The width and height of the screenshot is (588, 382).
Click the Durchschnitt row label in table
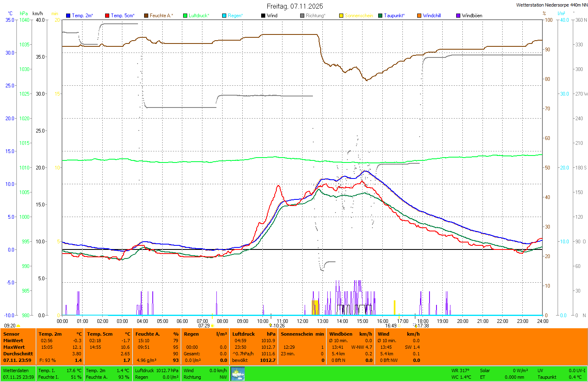pyautogui.click(x=18, y=354)
